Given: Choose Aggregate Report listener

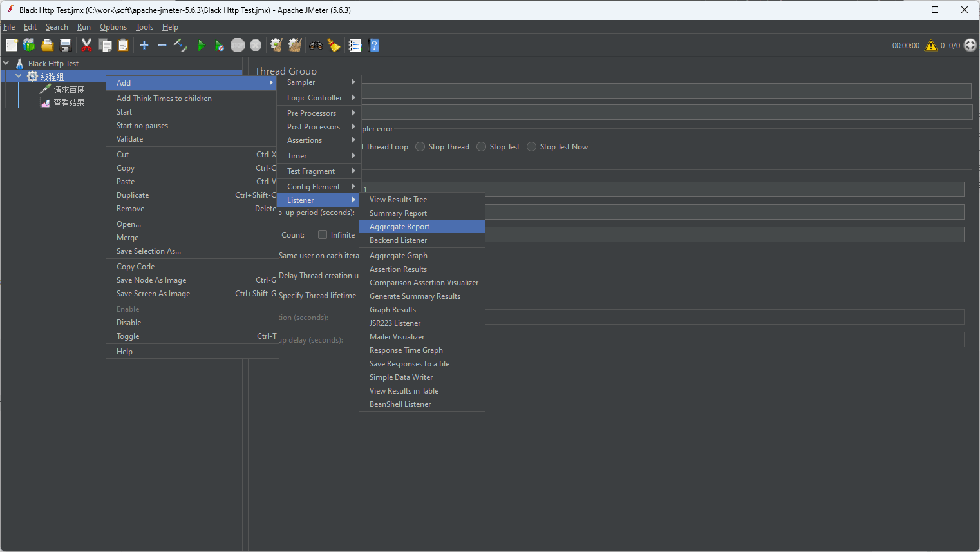Looking at the screenshot, I should [422, 227].
